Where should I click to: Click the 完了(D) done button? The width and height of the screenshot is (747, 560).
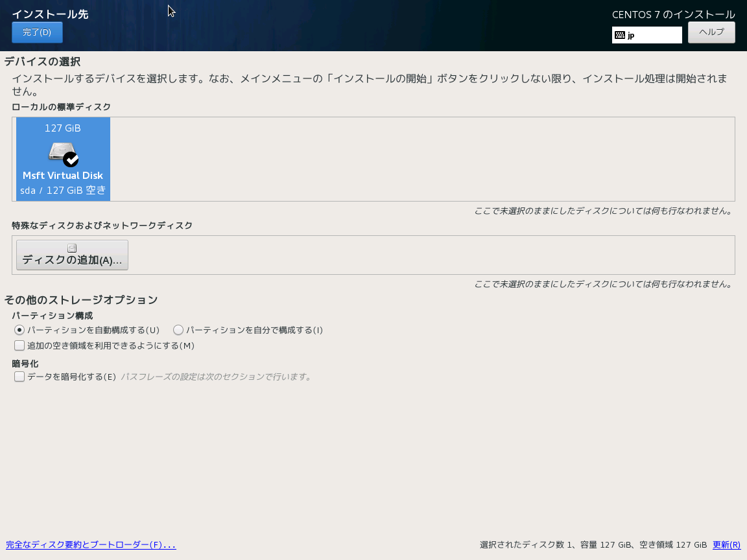[37, 32]
